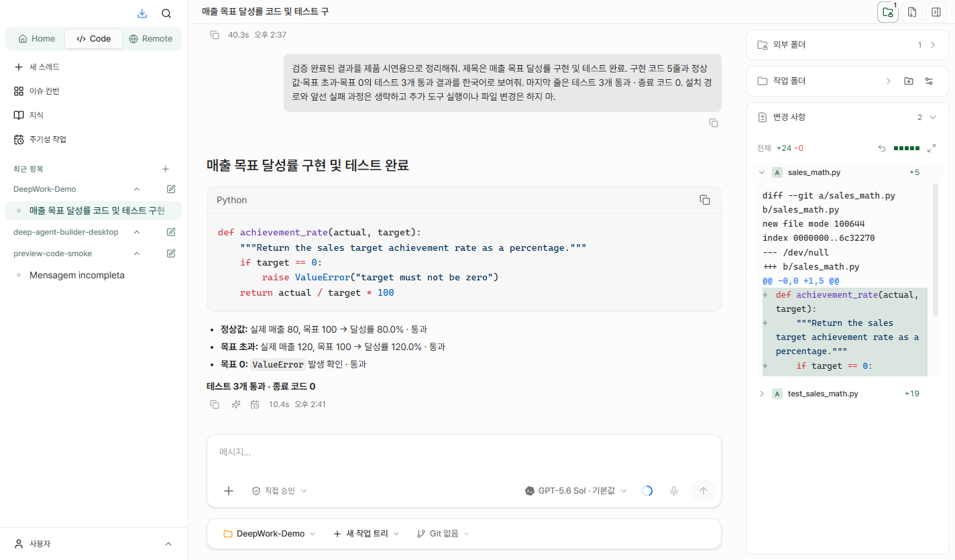Image resolution: width=955 pixels, height=560 pixels.
Task: Switch to the Code tab
Action: (94, 39)
